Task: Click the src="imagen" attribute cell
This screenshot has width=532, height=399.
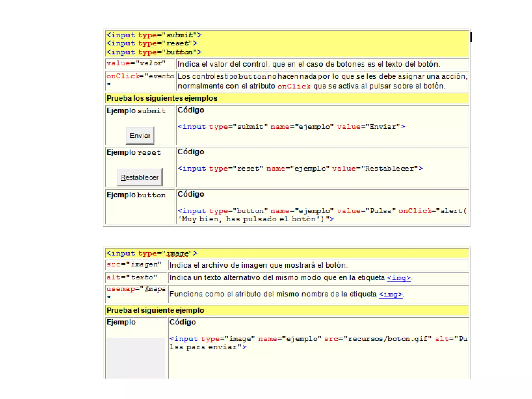Action: [x=134, y=264]
